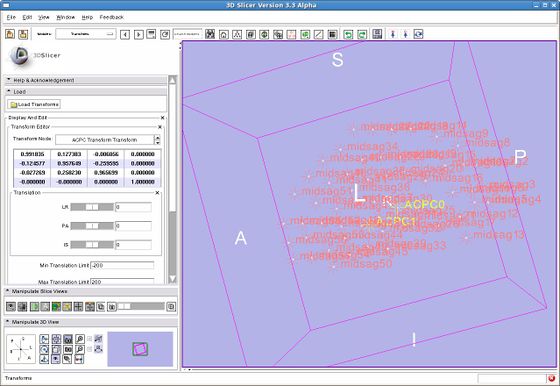
Task: Click the grid lightbox slice icon
Action: point(78,306)
